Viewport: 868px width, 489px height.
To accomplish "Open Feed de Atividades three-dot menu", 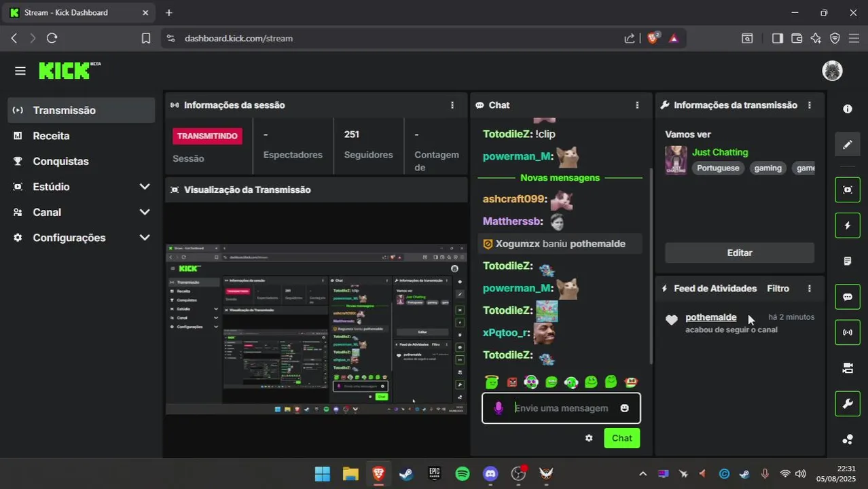I will coord(810,289).
